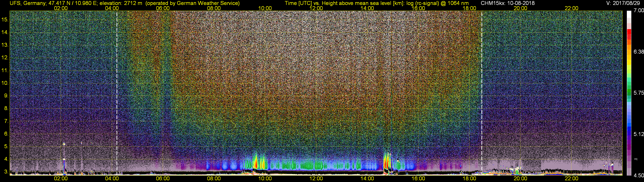Click the '22:00' label on the bottom time axis
Image resolution: width=644 pixels, height=182 pixels.
571,179
